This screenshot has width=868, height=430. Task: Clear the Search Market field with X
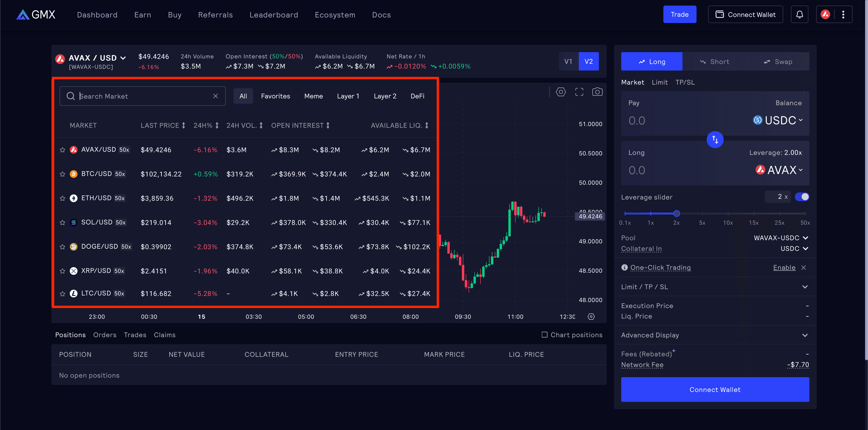(x=215, y=96)
